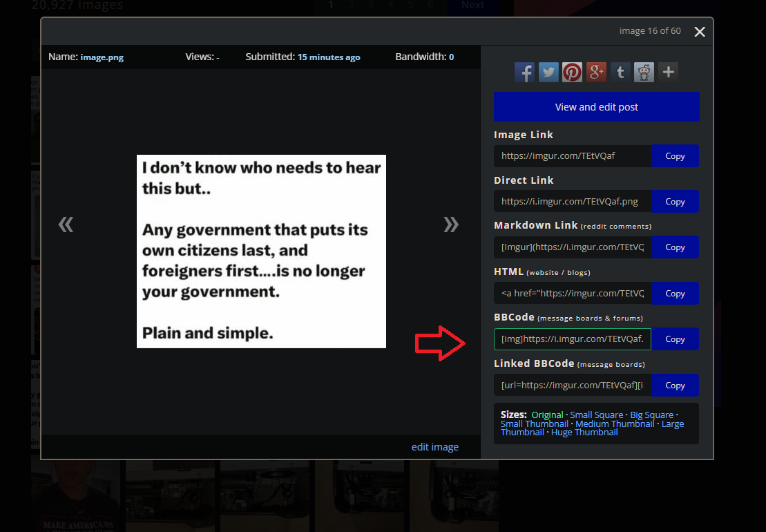This screenshot has height=532, width=766.
Task: Pin image using Pinterest icon
Action: pos(572,72)
